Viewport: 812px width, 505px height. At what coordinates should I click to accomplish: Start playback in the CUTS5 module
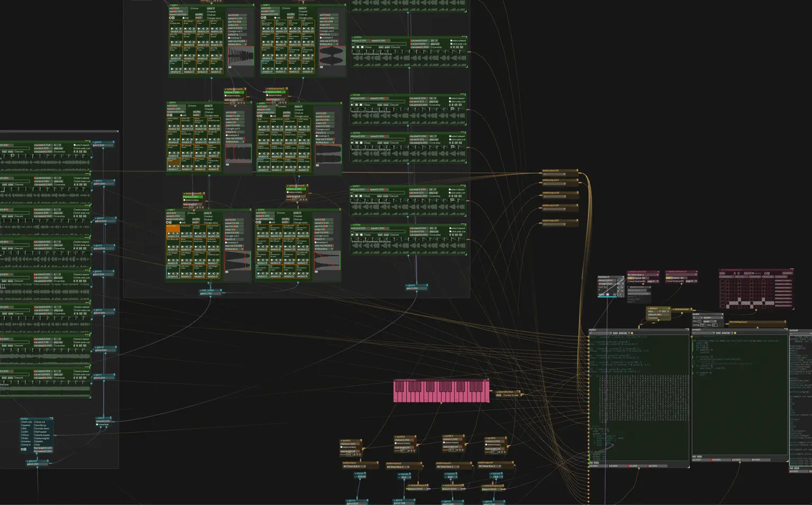[x=353, y=105]
